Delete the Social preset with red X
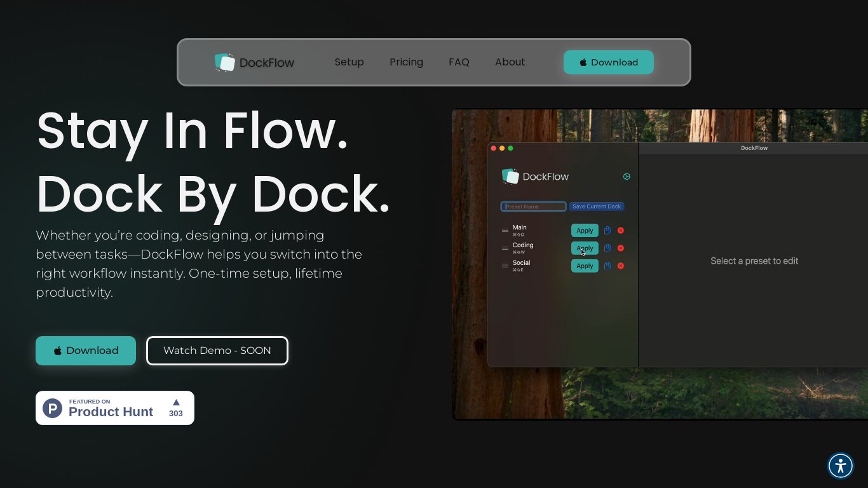 [621, 266]
